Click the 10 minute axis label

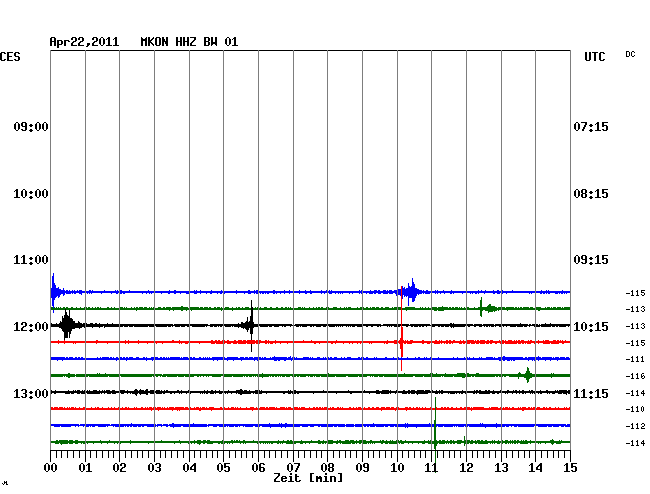point(397,467)
